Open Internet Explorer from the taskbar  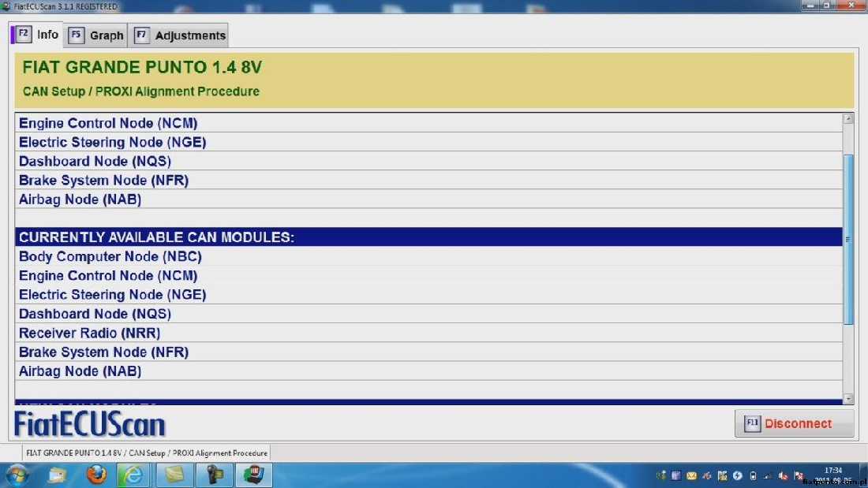pos(133,475)
